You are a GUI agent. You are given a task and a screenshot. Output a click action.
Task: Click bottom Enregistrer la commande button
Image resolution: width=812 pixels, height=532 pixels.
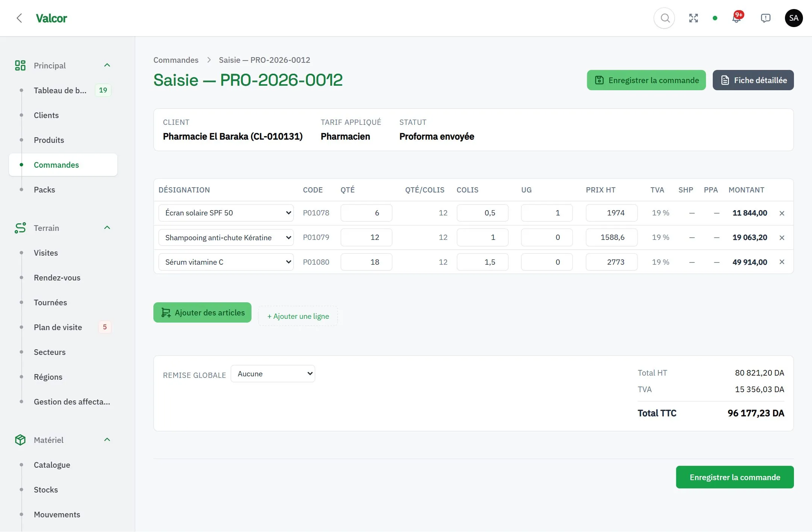[735, 477]
